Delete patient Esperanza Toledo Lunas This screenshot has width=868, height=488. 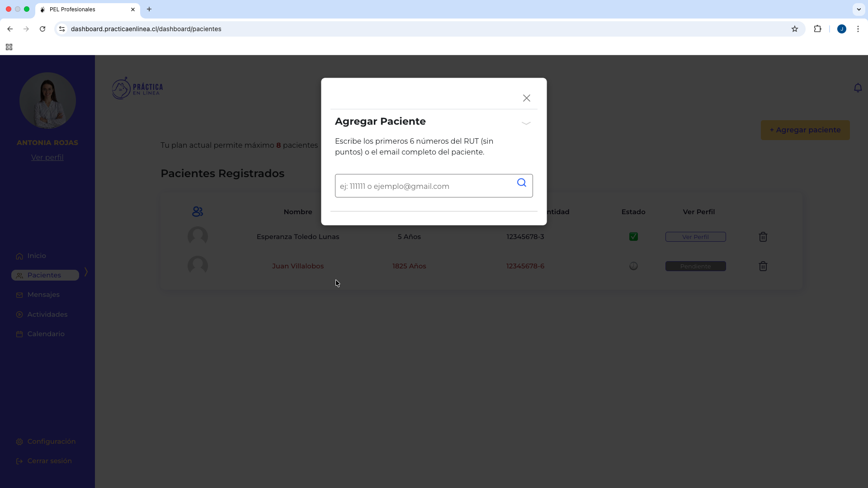pos(763,237)
